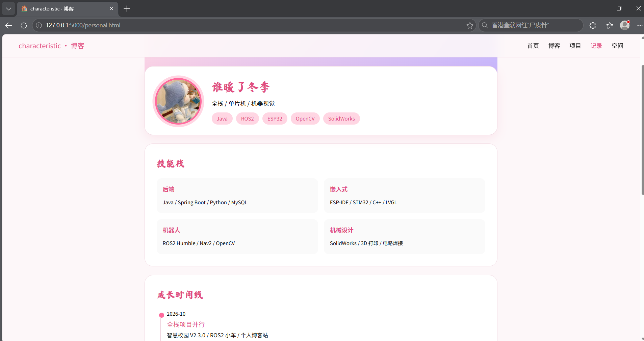Click the page vertical scrollbar thumb
Viewport: 644px width, 341px height.
[642, 130]
